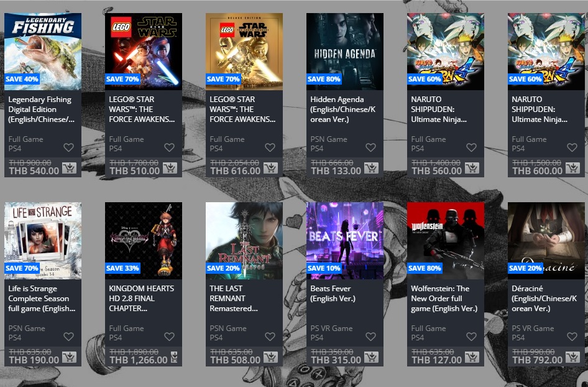Open Life is Strange Complete Season title

[42, 299]
